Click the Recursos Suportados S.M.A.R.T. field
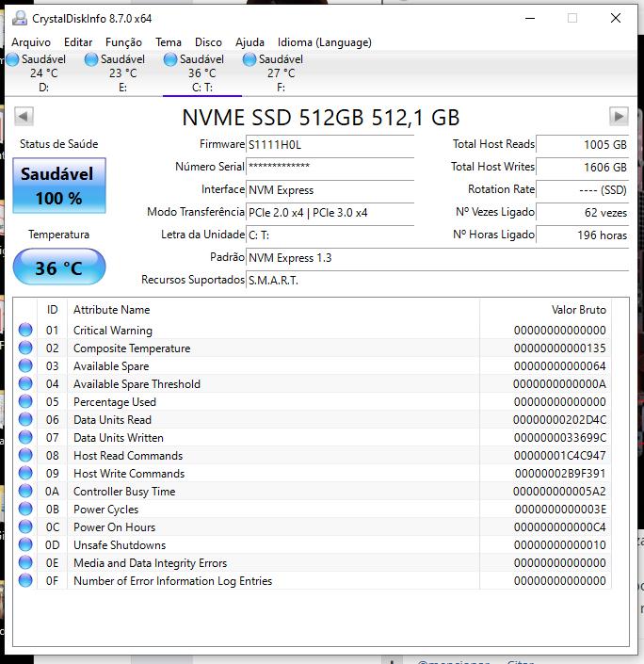This screenshot has height=664, width=644. 437,280
